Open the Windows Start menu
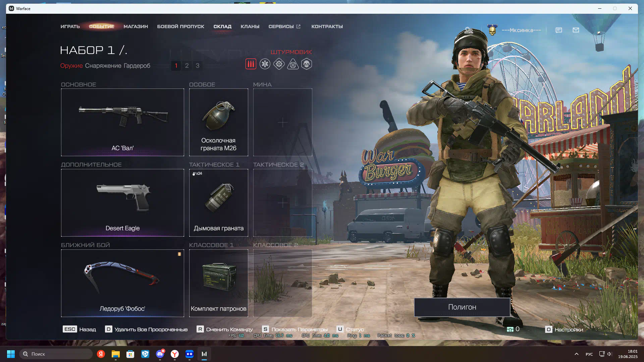The image size is (644, 362). click(11, 354)
